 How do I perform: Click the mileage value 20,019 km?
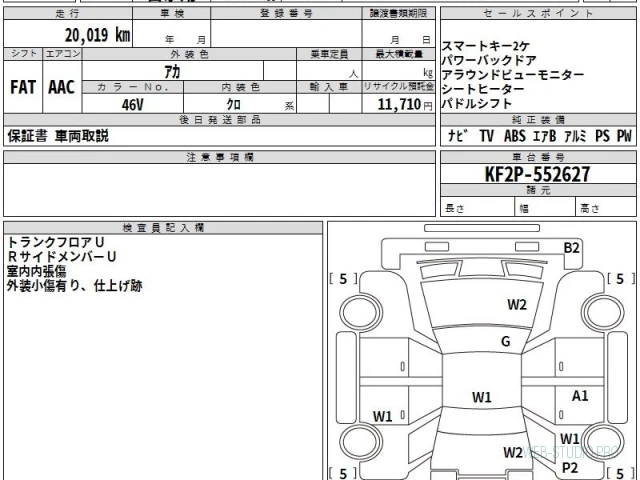[98, 35]
